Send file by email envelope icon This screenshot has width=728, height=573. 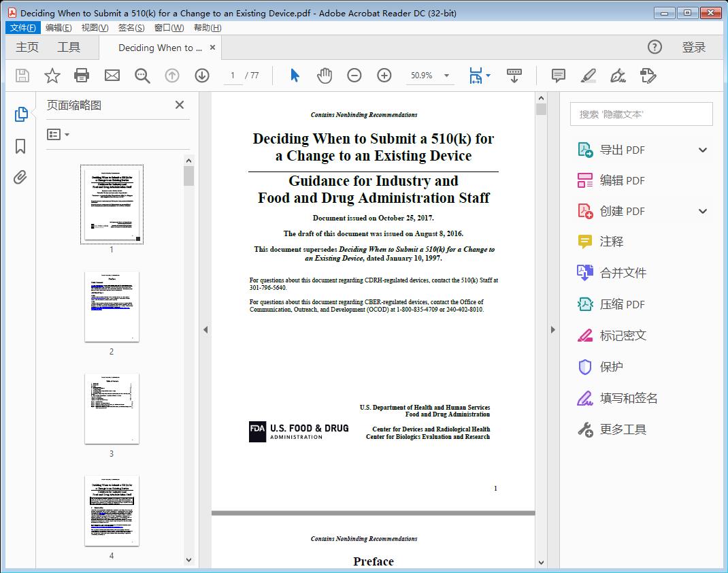[112, 76]
